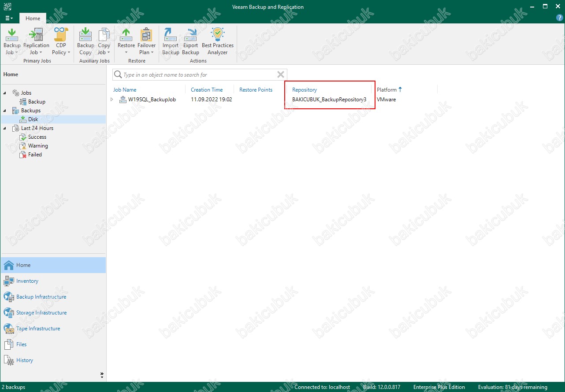Clear the search box with X icon
Viewport: 565px width, 392px height.
click(281, 74)
